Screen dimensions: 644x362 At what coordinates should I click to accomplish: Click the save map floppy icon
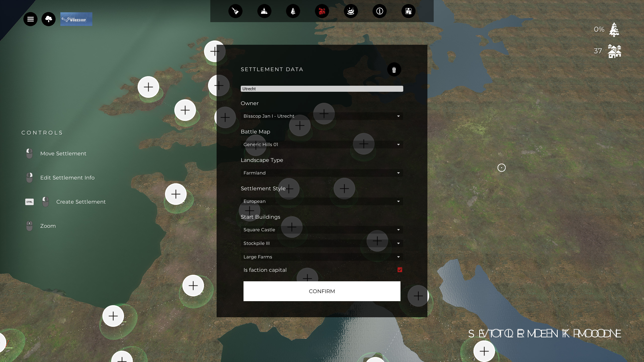point(408,11)
